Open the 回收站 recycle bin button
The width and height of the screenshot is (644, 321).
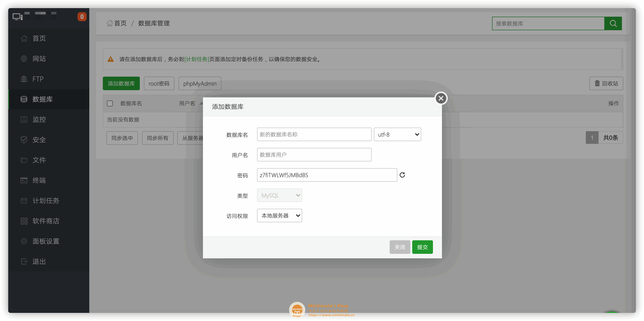[x=606, y=83]
